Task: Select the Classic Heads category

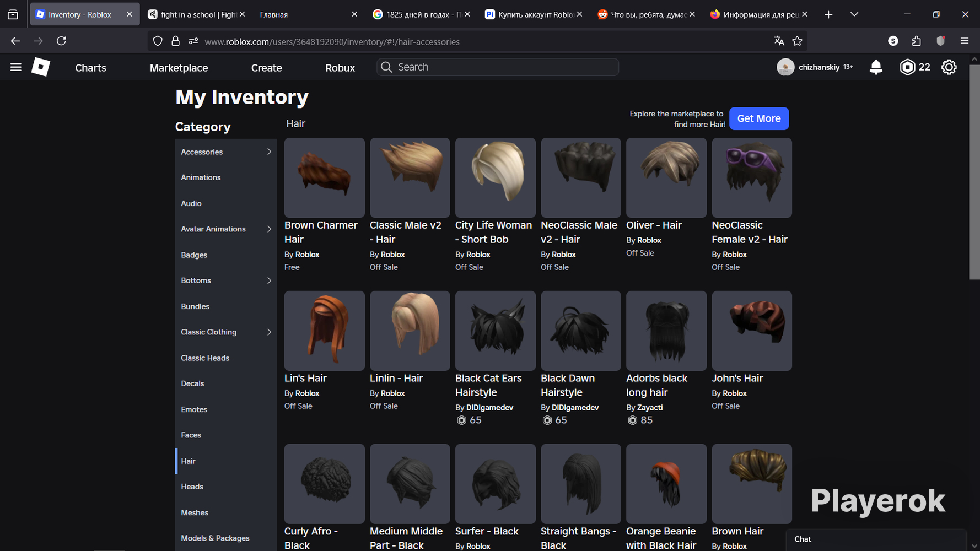Action: point(226,358)
